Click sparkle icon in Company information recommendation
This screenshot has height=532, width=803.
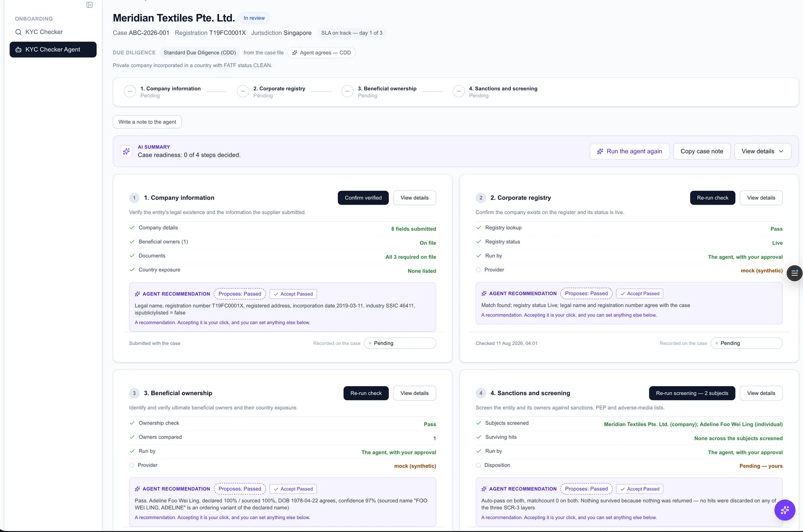[x=138, y=294]
